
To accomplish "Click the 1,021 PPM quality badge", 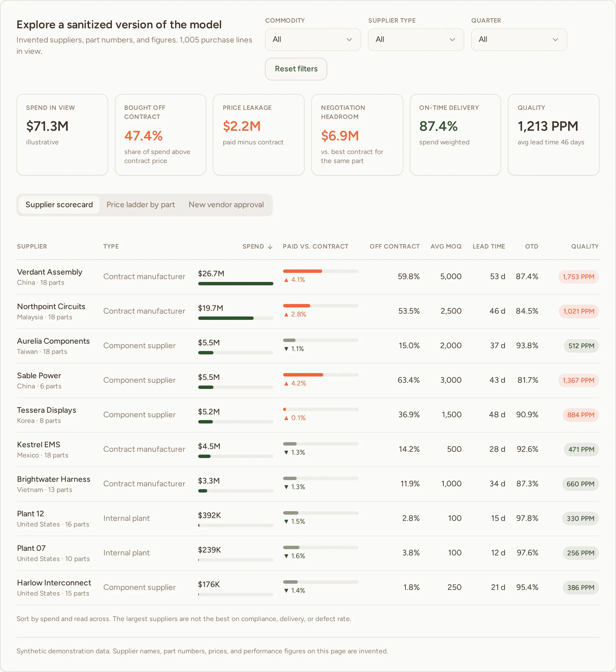I will click(579, 311).
